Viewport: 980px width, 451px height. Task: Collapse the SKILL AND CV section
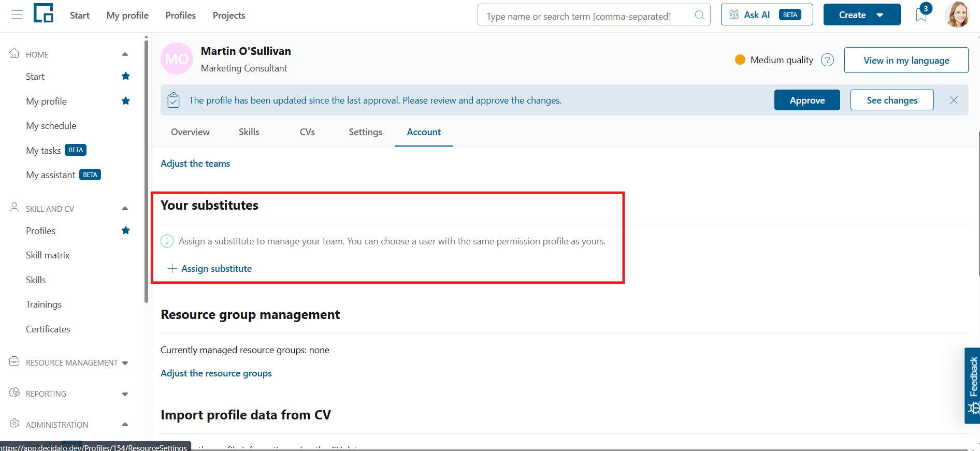[x=125, y=209]
